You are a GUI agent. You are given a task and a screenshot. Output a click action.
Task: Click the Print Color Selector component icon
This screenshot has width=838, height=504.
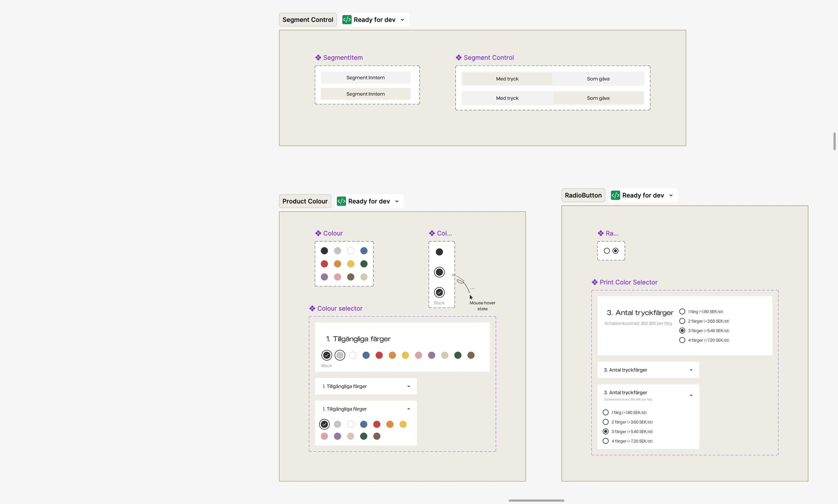click(x=594, y=282)
